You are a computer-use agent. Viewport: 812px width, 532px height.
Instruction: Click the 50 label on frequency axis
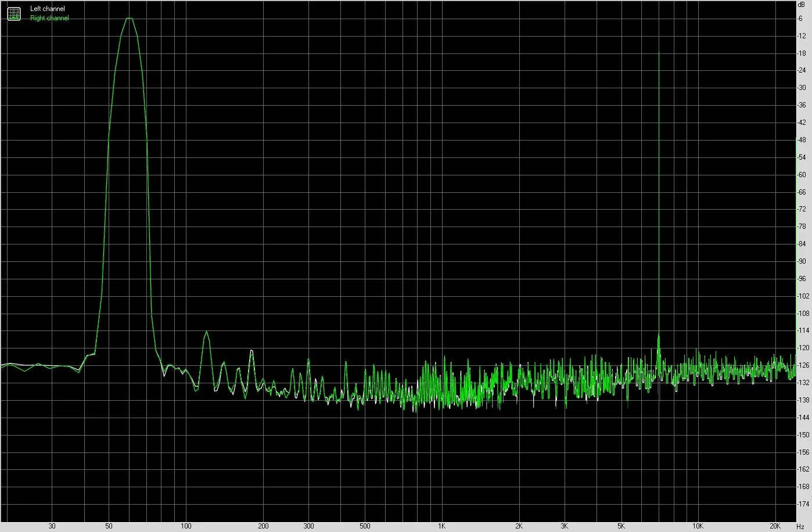click(x=109, y=526)
